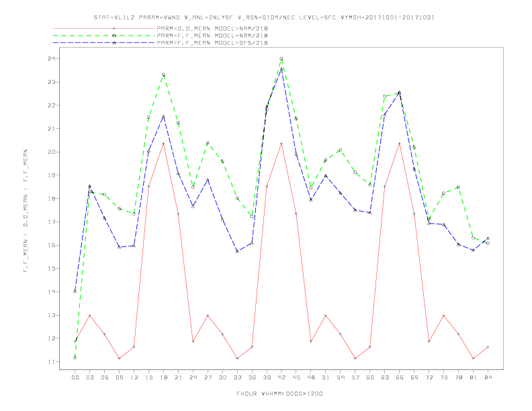The image size is (532, 411).
Task: Click green circle data point at hour 42 peak
Action: coord(281,59)
